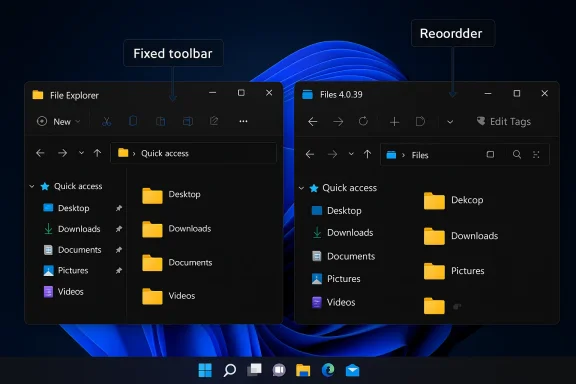This screenshot has width=576, height=384.
Task: Open the Chat icon on the taskbar
Action: (x=279, y=370)
